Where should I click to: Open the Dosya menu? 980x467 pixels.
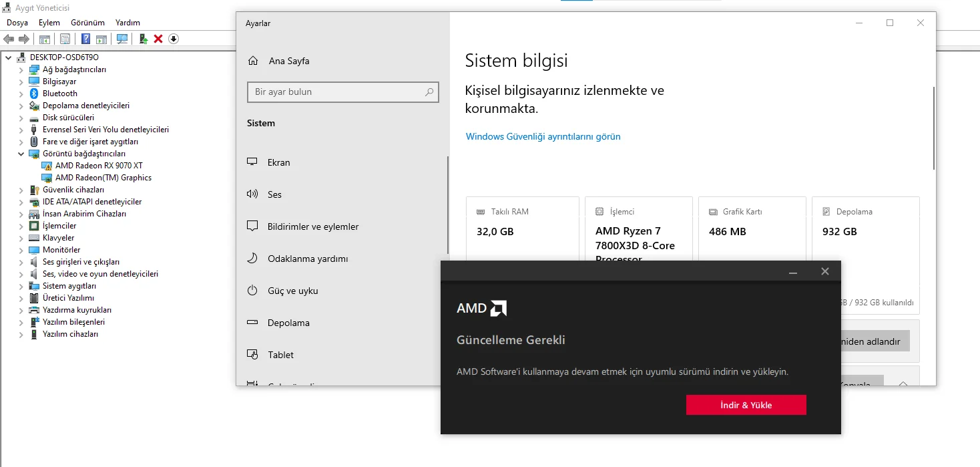[17, 23]
